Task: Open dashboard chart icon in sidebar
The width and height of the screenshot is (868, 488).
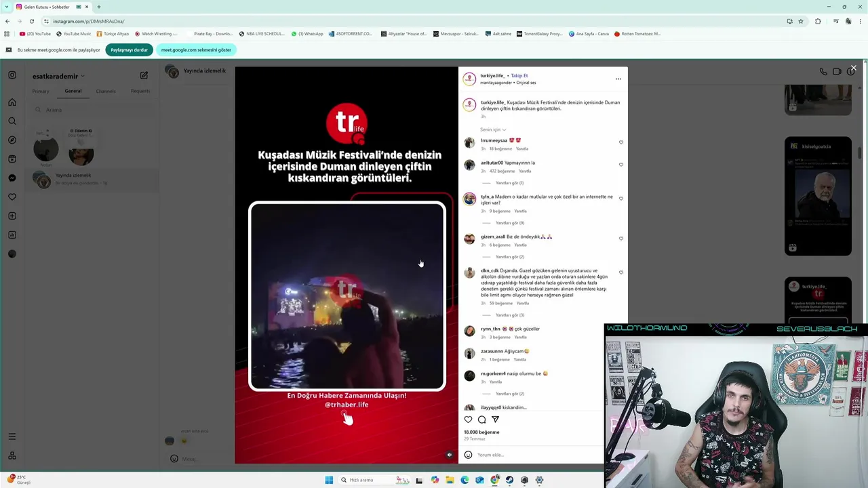Action: 12,235
